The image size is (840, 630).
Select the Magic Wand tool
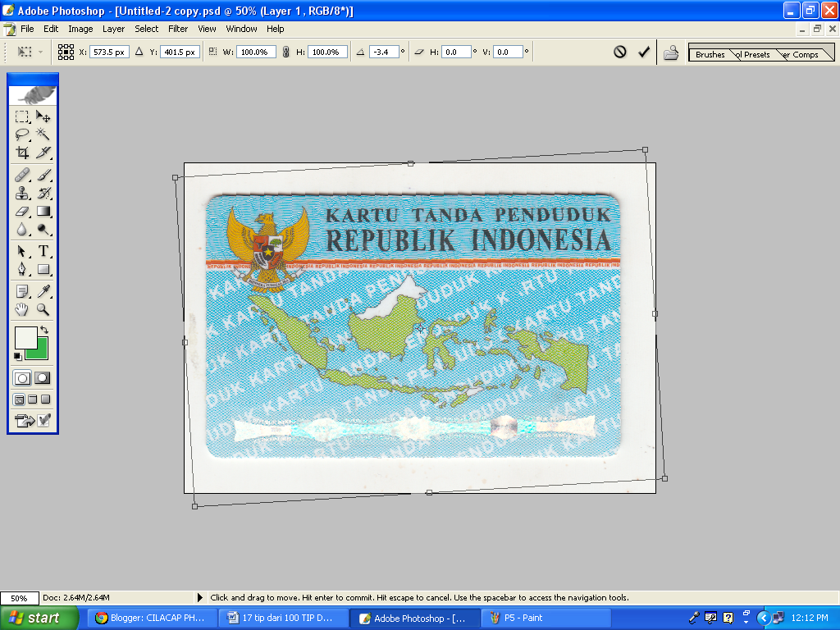(43, 134)
